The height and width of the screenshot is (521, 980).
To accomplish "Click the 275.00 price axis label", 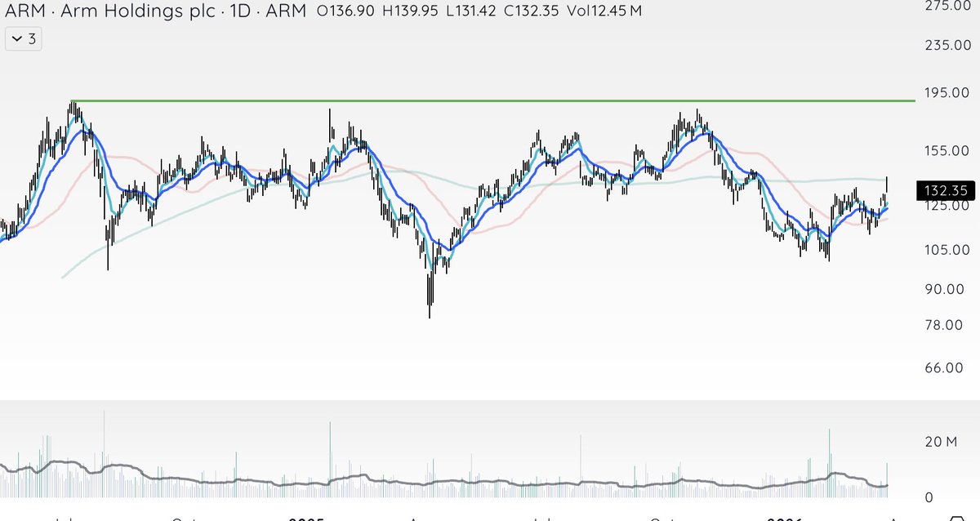I will click(947, 6).
